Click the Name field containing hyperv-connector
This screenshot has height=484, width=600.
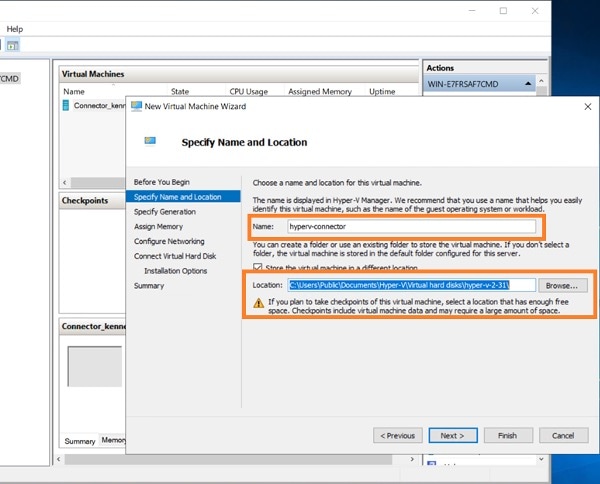pos(411,227)
